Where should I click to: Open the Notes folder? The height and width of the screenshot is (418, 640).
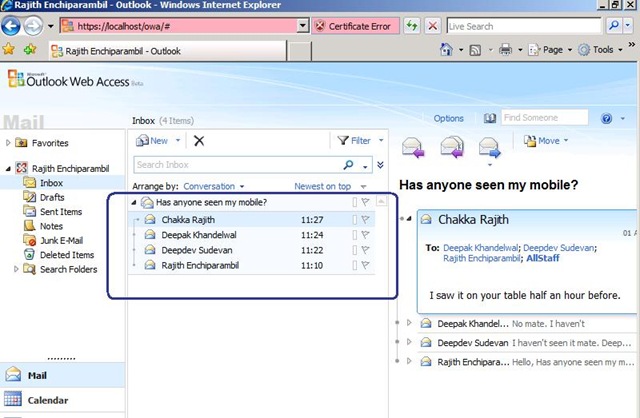(x=51, y=226)
